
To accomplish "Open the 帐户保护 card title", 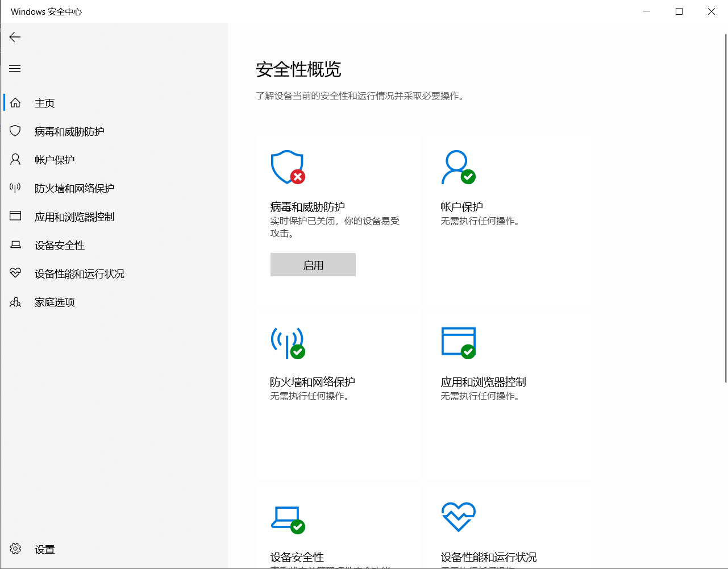I will [462, 207].
